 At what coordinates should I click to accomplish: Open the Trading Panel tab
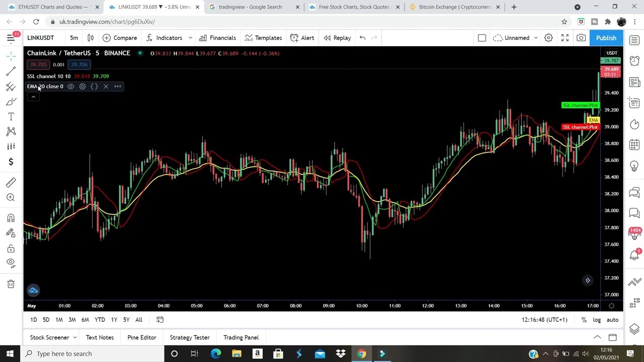[241, 337]
